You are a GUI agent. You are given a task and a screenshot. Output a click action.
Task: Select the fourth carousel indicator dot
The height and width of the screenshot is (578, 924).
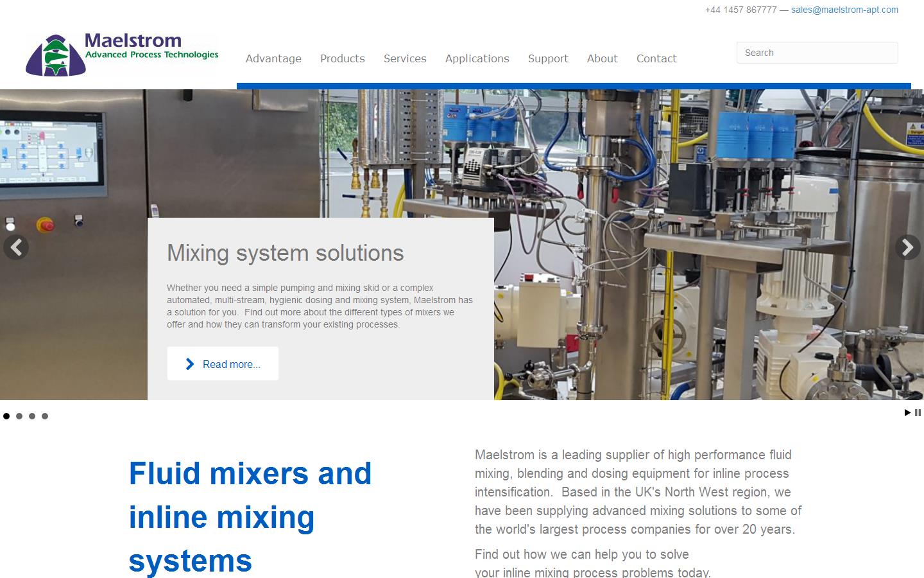pyautogui.click(x=45, y=416)
